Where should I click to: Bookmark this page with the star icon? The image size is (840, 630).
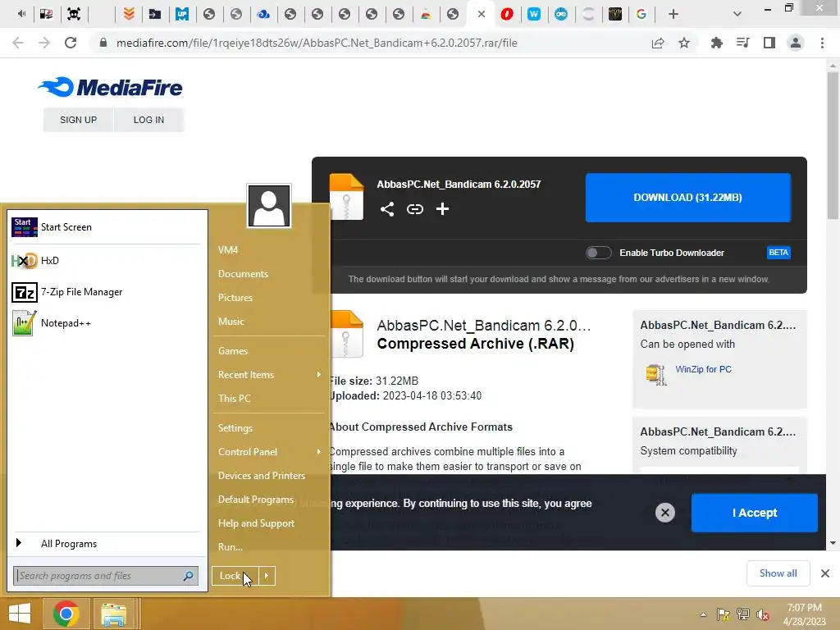click(x=684, y=43)
